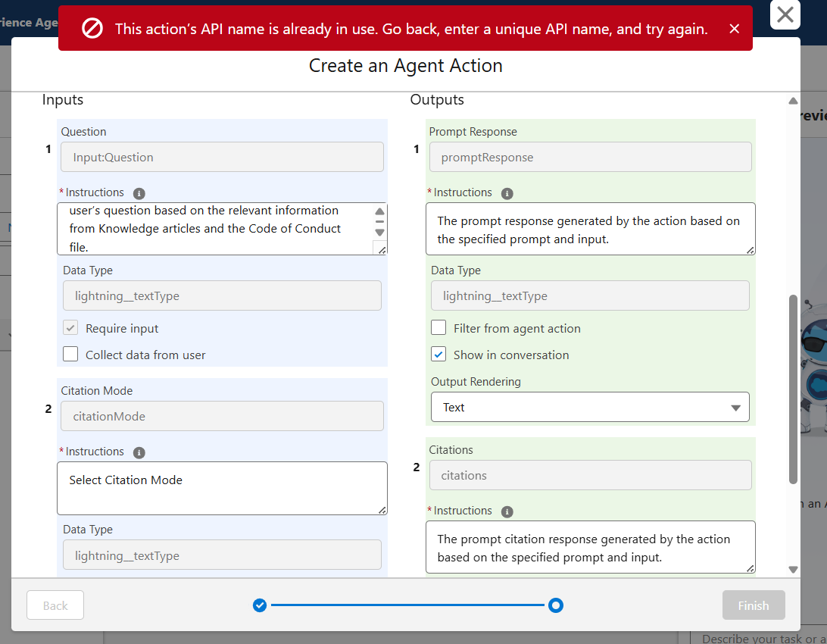Viewport: 827px width, 644px height.
Task: Click the Citation Mode label
Action: click(96, 391)
